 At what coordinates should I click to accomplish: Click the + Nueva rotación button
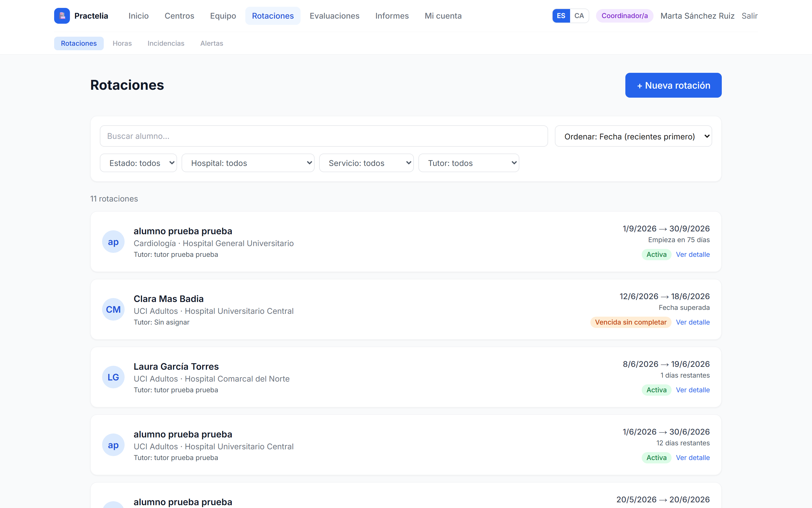[x=673, y=85]
